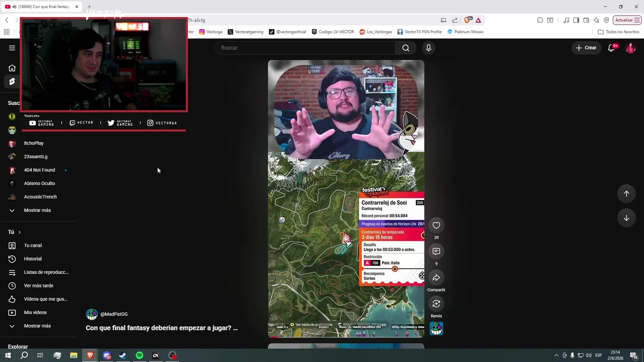Open the Los_Vectorgas Reddit bookmark
Viewport: 644px width, 362px height.
[x=375, y=32]
